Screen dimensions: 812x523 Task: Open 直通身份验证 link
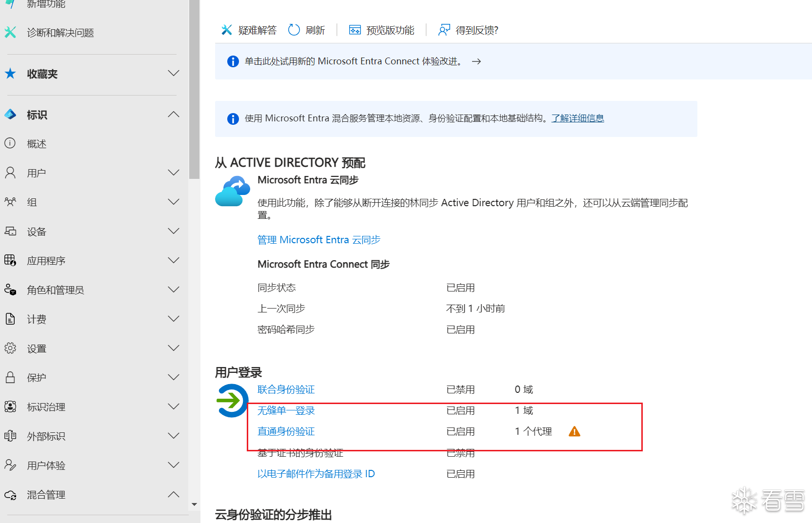(286, 431)
